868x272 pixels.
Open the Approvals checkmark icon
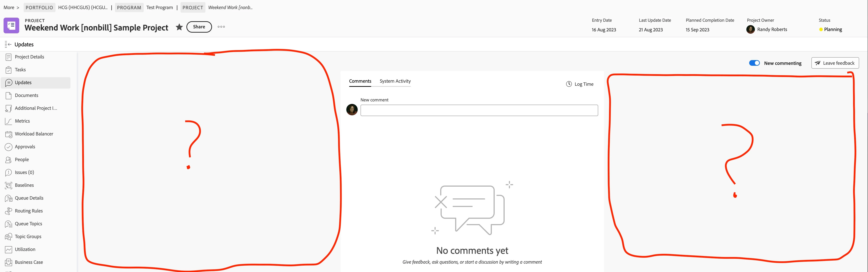pyautogui.click(x=9, y=147)
